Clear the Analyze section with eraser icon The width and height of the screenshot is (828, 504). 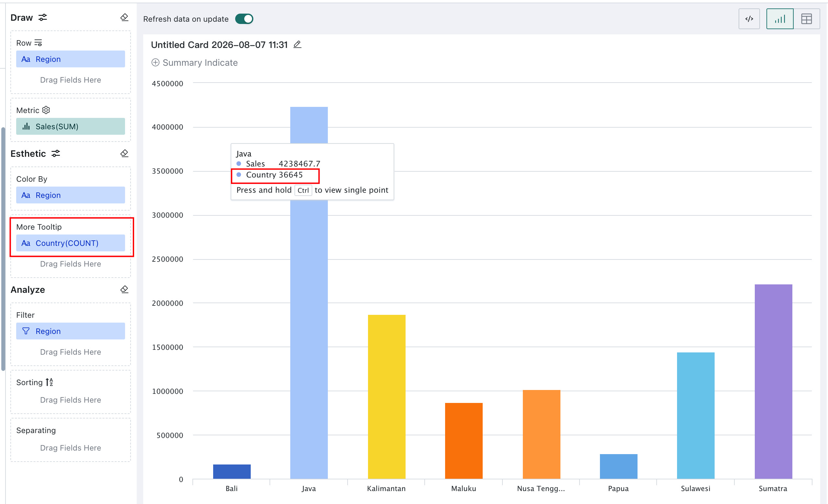coord(124,289)
